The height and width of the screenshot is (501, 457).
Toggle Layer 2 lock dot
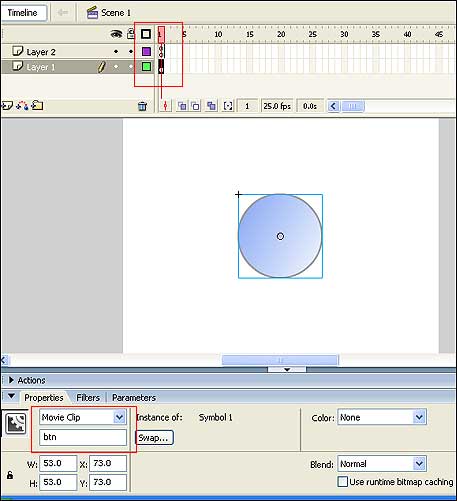click(x=131, y=51)
